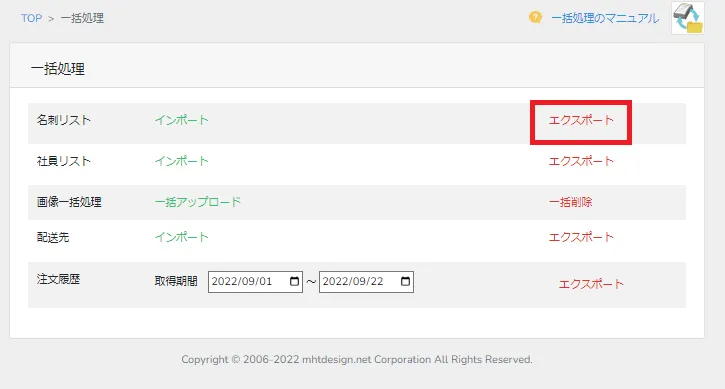Click インポート in the 配送先 row
The image size is (725, 389).
(181, 237)
